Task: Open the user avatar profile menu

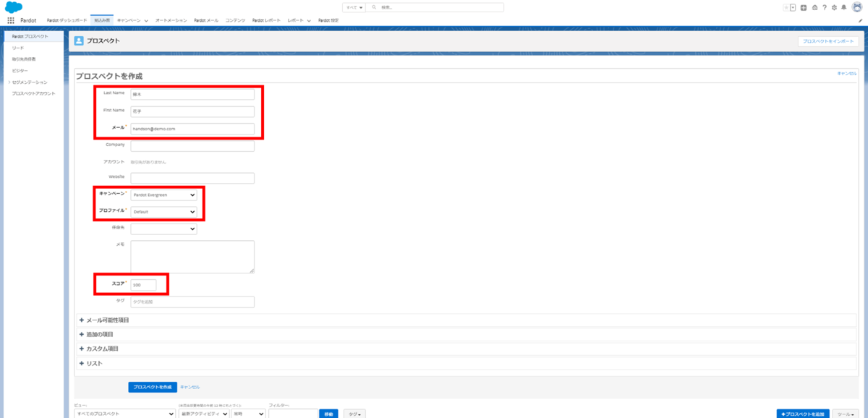Action: 856,7
